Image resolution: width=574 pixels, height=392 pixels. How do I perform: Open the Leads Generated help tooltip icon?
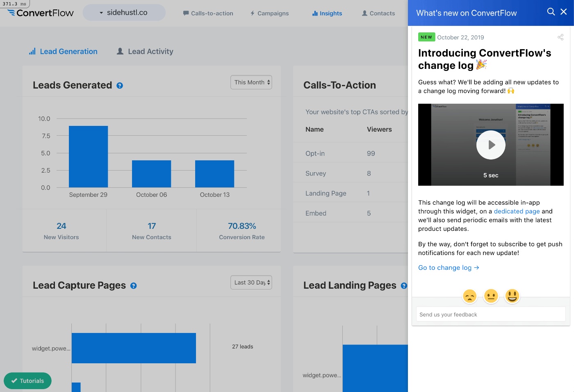pos(120,86)
